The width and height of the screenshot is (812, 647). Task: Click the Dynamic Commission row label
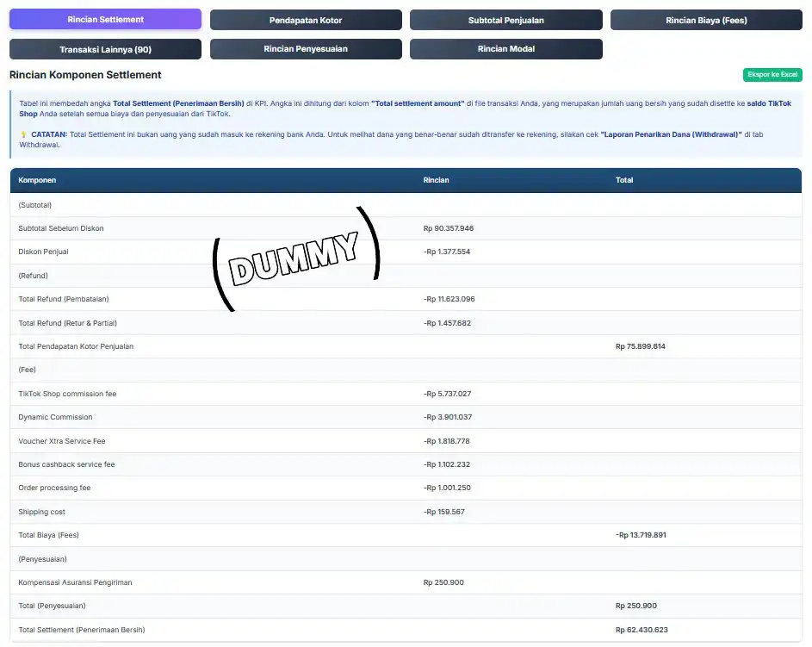pos(55,417)
